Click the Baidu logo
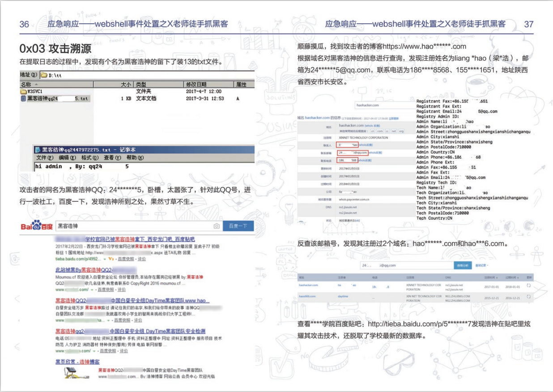Screen dimensions: 553x392 (36, 226)
